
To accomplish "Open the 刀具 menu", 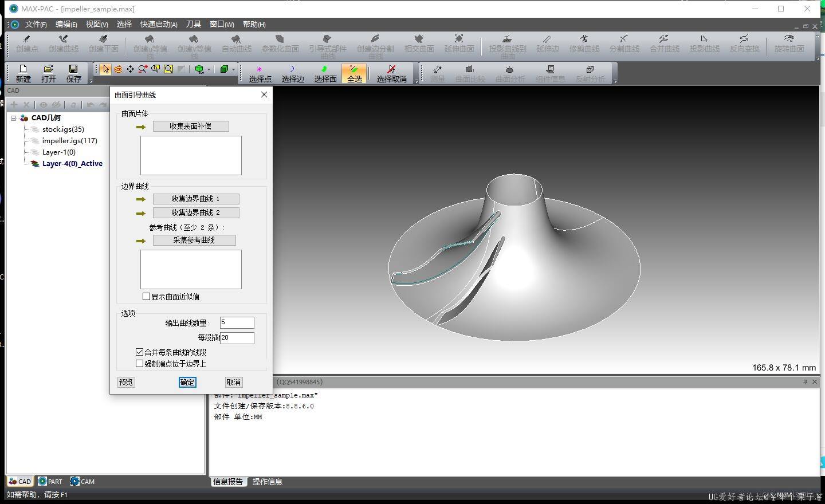I will point(194,24).
